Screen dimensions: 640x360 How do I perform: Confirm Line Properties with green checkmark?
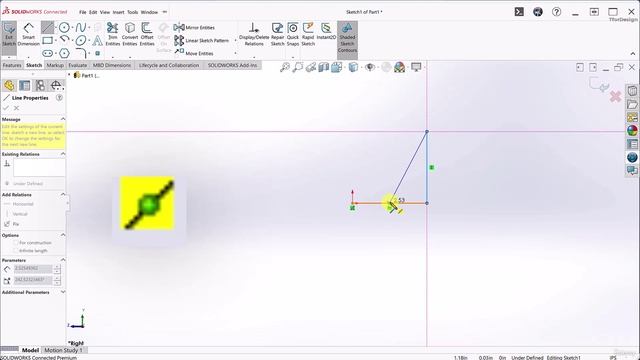point(6,108)
